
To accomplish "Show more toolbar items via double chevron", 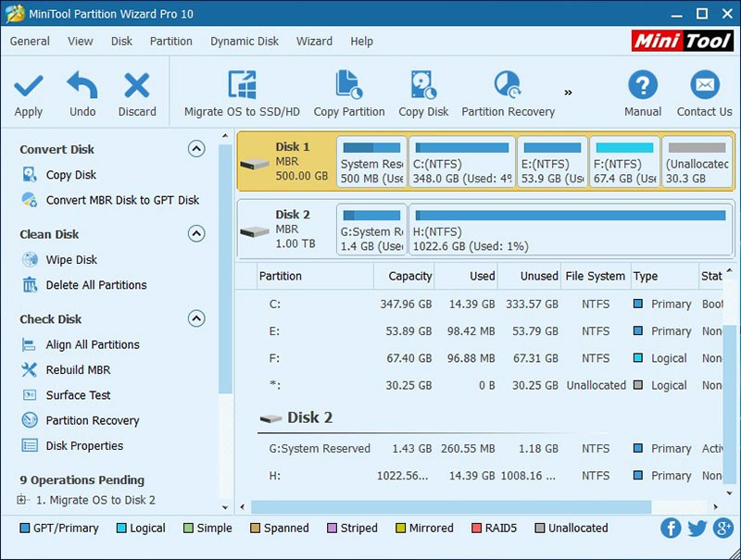I will pos(568,93).
